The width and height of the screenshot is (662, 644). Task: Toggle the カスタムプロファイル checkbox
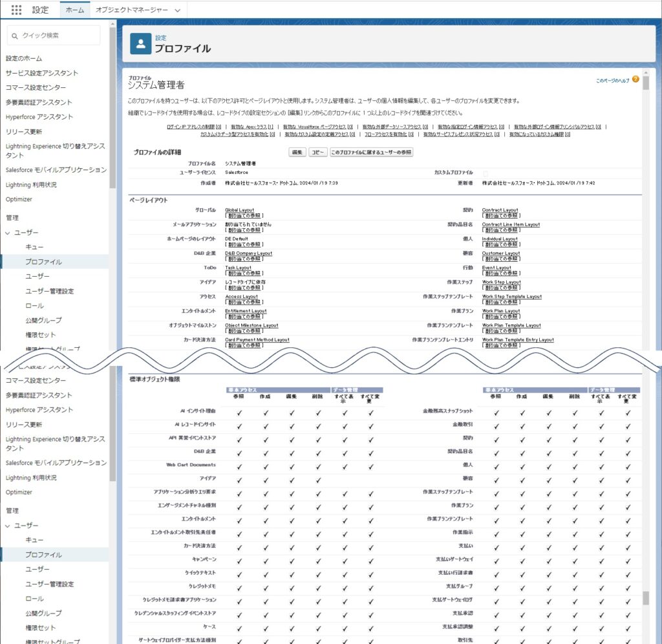(486, 173)
